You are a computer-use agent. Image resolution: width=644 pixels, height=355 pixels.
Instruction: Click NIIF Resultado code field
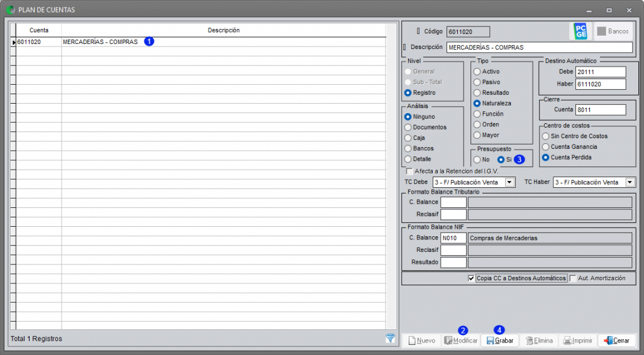tap(453, 262)
